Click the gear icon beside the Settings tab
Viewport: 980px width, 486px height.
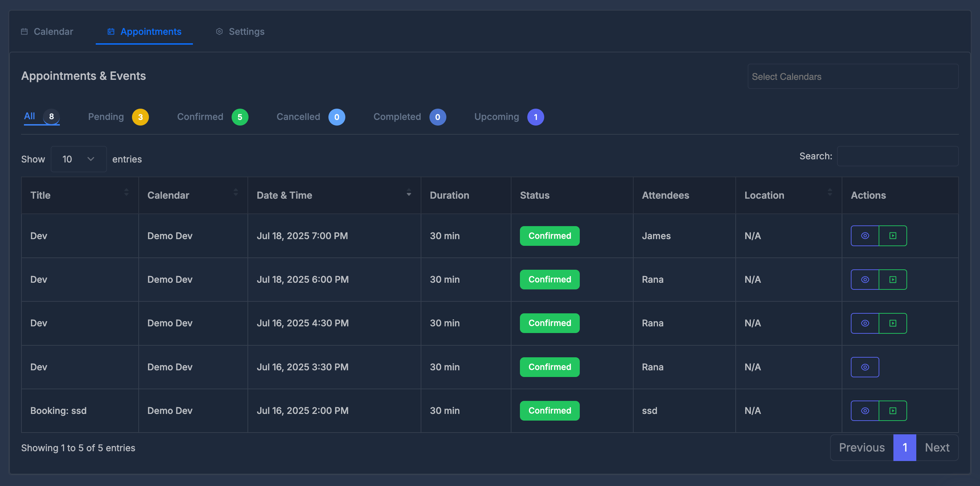coord(219,32)
